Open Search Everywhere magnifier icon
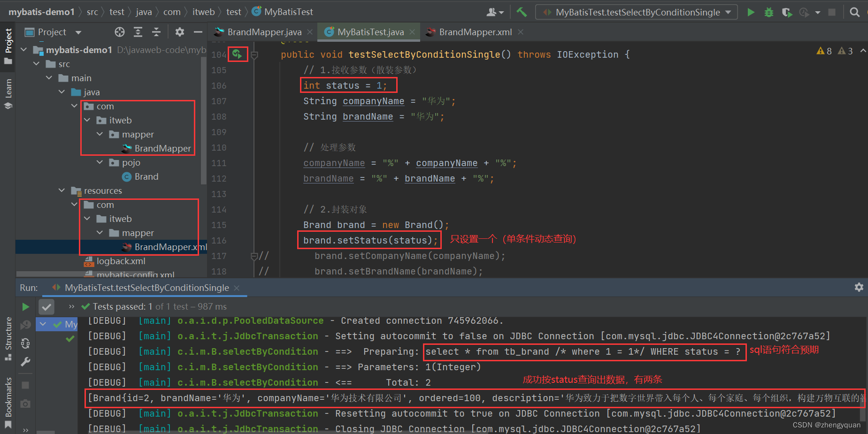The width and height of the screenshot is (868, 434). [855, 12]
